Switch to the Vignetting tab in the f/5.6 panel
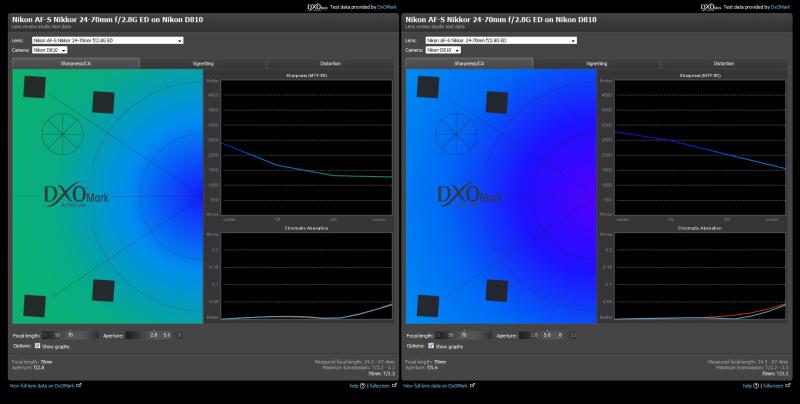The width and height of the screenshot is (800, 404). (x=596, y=63)
